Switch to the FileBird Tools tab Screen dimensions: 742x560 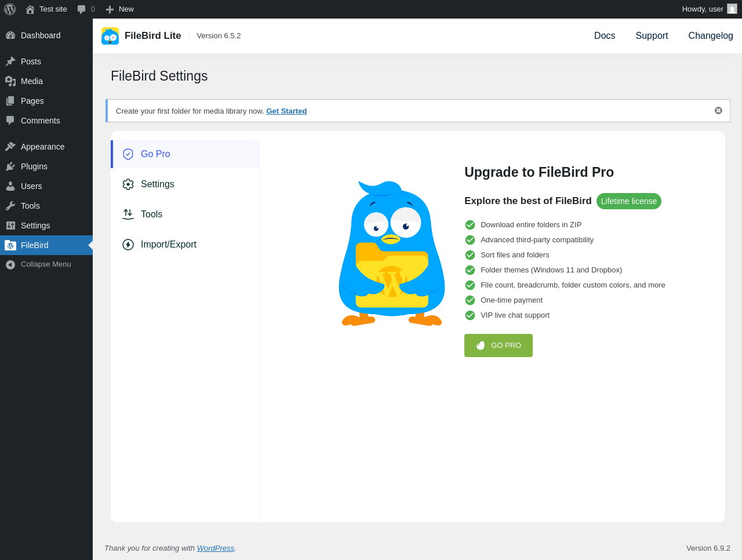(x=185, y=214)
